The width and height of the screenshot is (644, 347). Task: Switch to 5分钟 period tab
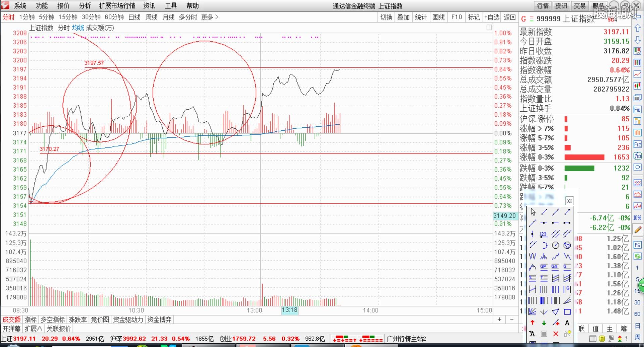coord(47,17)
